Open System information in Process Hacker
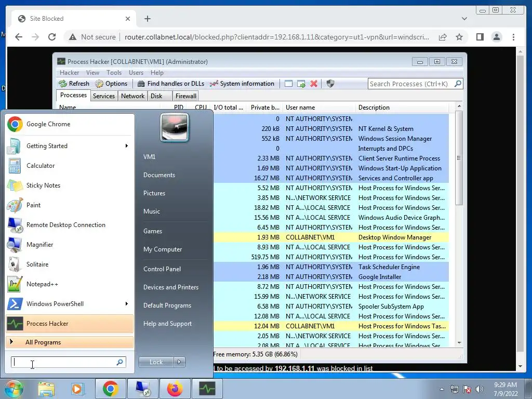This screenshot has height=399, width=532. click(242, 84)
